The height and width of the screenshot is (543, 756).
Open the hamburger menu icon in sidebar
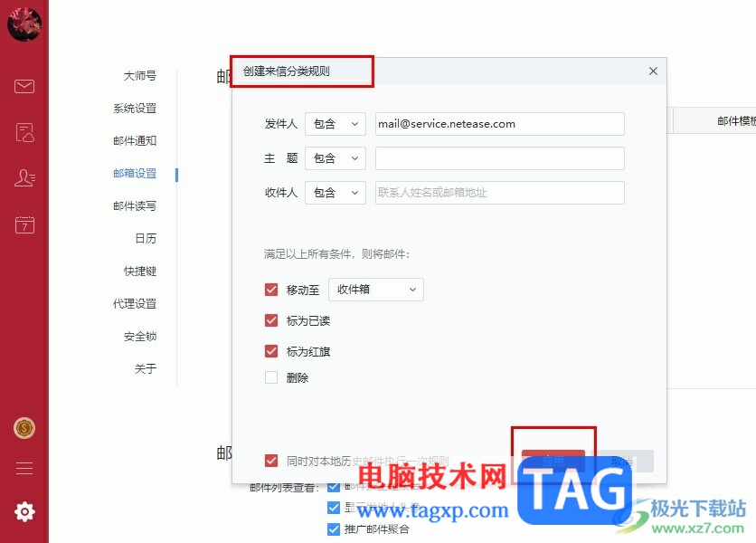pos(24,468)
